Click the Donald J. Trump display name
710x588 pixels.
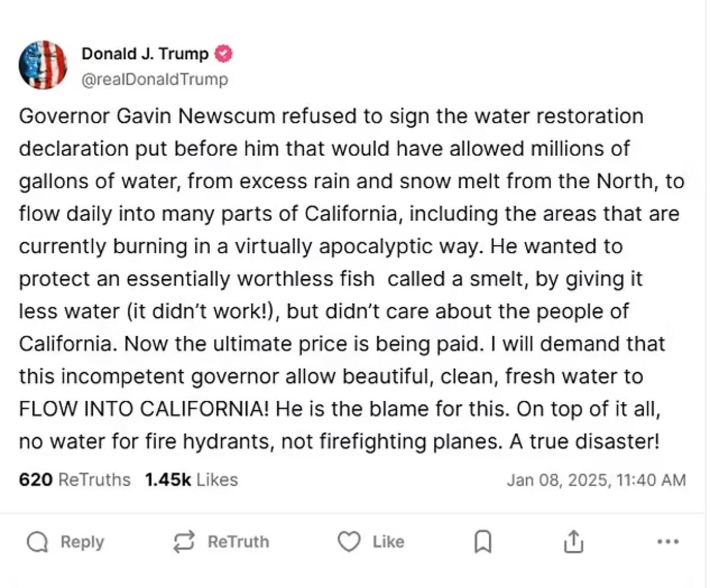[x=145, y=54]
